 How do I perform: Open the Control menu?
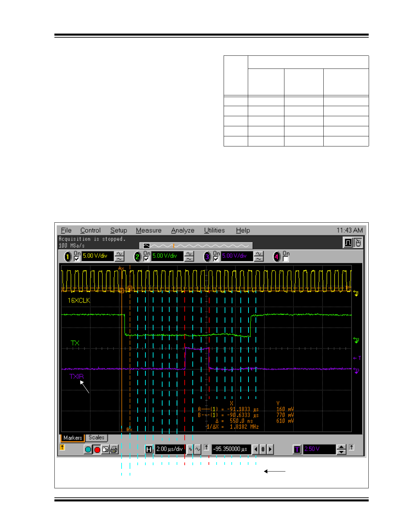point(90,230)
